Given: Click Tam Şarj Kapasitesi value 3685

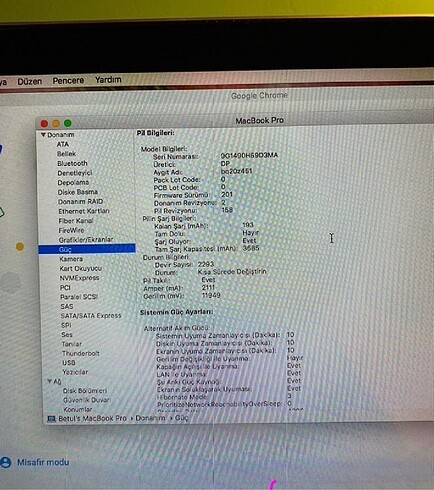Looking at the screenshot, I should [x=251, y=248].
